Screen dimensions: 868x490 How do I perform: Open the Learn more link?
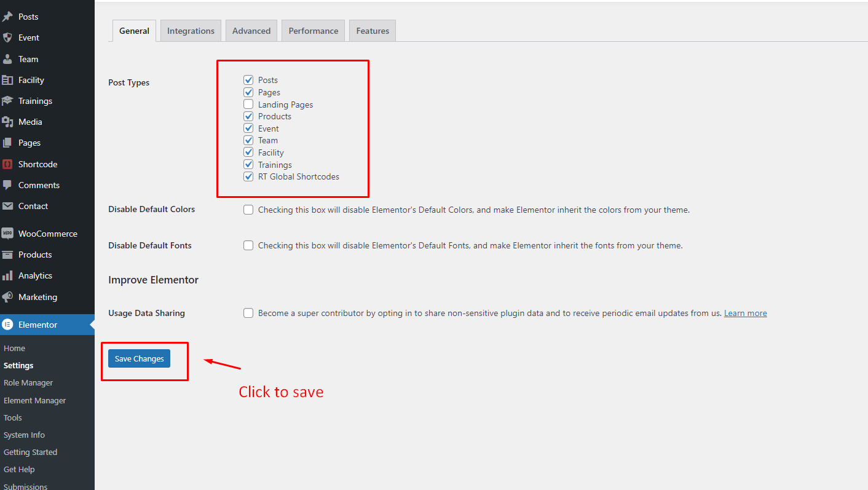[x=746, y=313]
